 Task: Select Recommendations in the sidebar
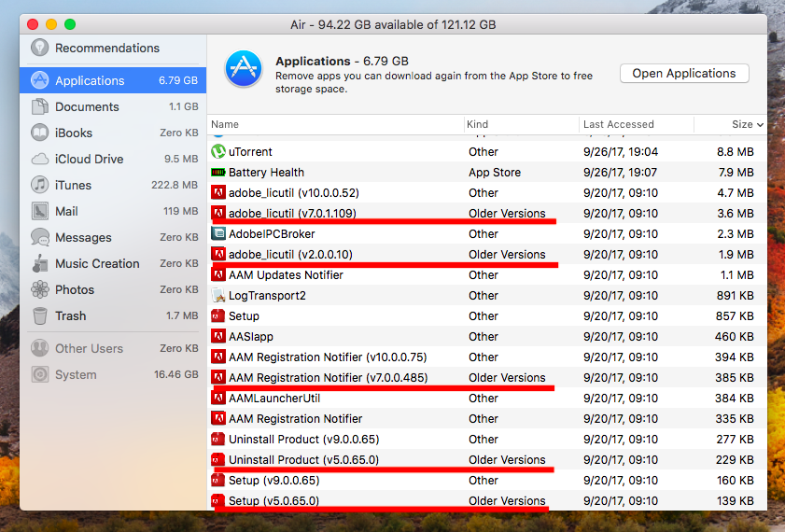pos(113,48)
